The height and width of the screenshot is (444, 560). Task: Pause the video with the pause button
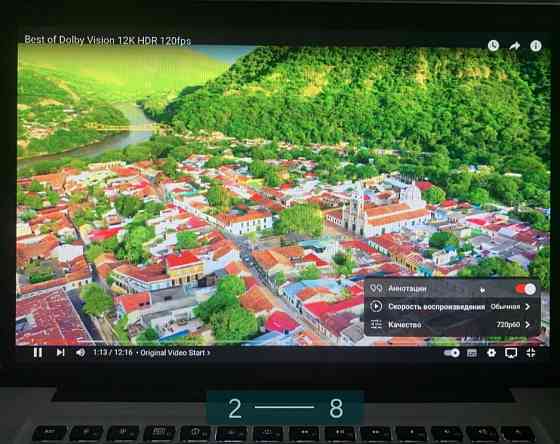click(38, 353)
